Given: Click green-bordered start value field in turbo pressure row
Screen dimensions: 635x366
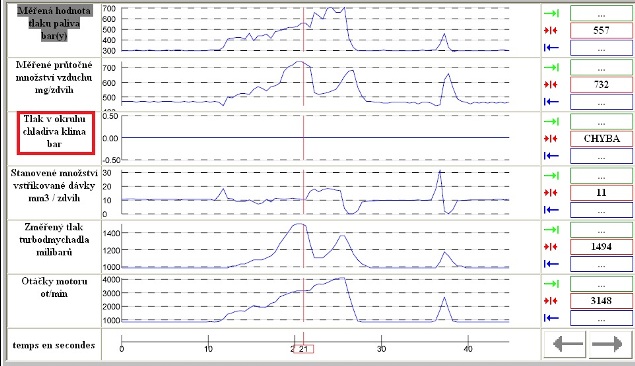Looking at the screenshot, I should pyautogui.click(x=601, y=230).
